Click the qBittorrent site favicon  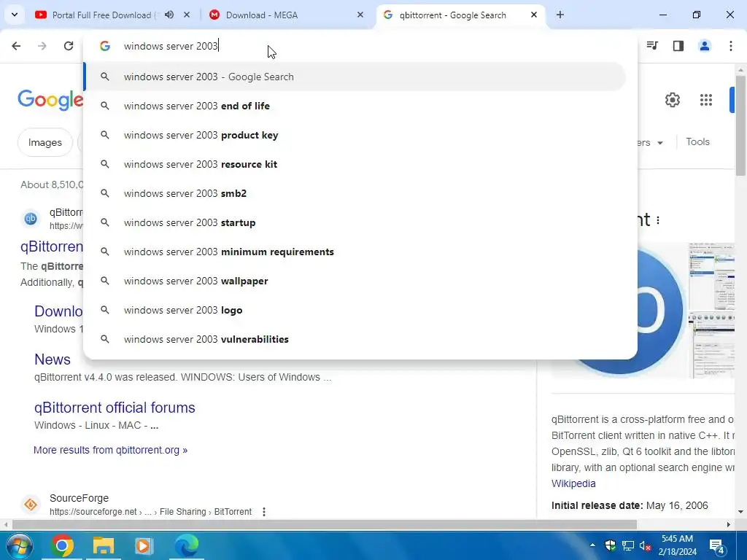click(31, 219)
